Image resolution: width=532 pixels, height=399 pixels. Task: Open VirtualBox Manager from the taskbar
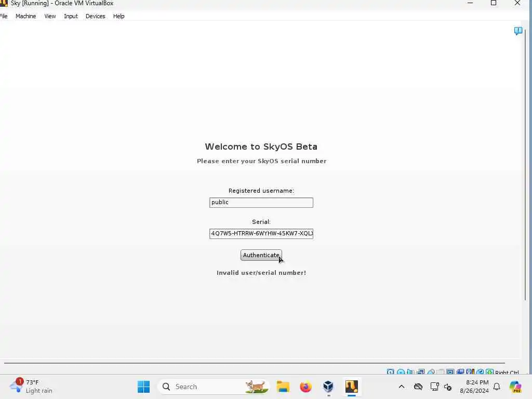pyautogui.click(x=328, y=387)
